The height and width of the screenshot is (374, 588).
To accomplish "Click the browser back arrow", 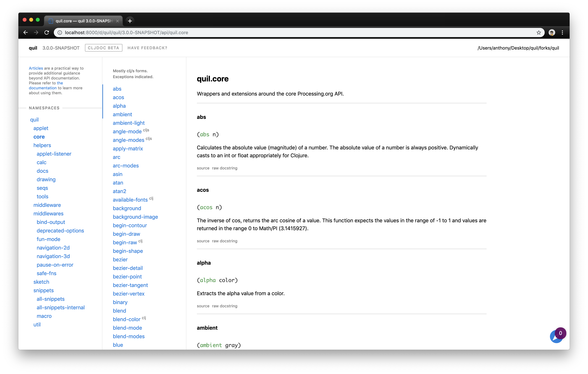I will (x=26, y=33).
